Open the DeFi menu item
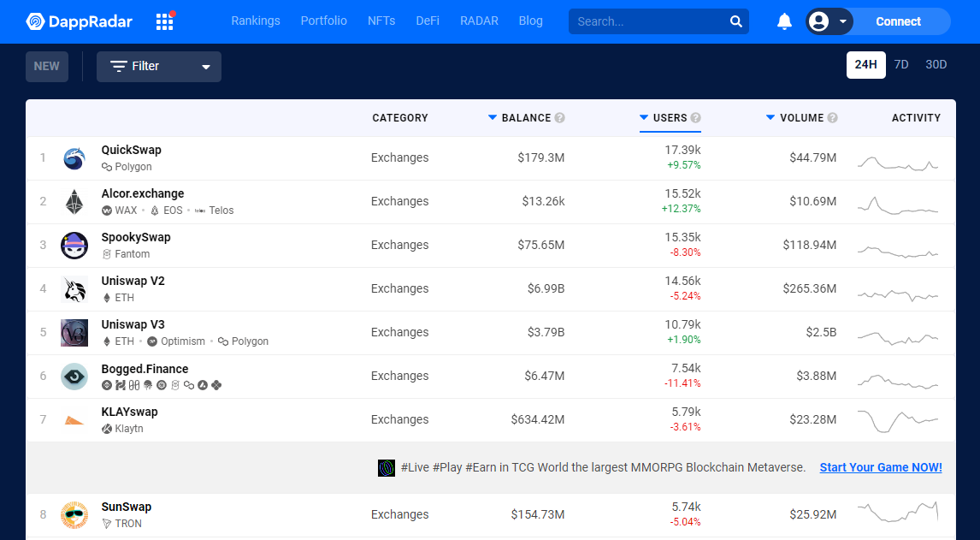Screen dimensions: 980x540 click(428, 21)
